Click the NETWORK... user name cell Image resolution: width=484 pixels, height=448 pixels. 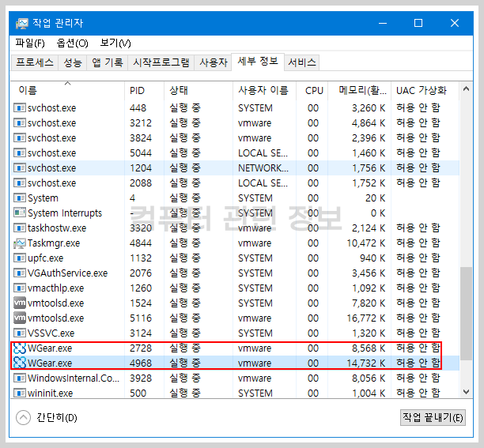tap(263, 168)
